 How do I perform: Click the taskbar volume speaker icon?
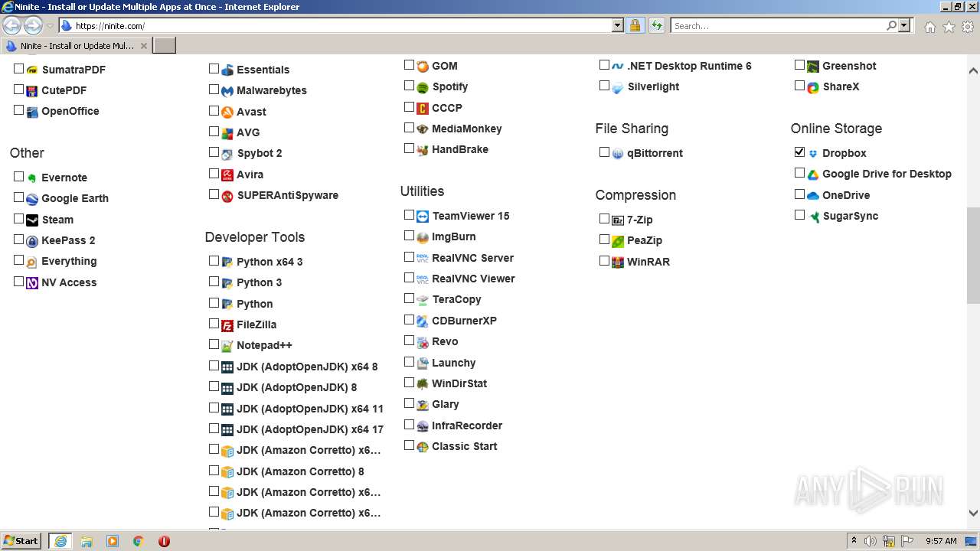(871, 541)
